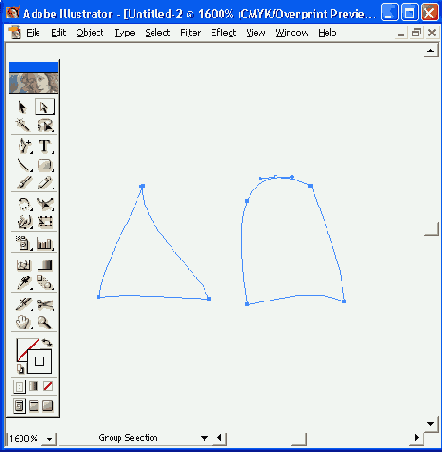Activate the Scissors tool
442x452 pixels.
click(45, 304)
